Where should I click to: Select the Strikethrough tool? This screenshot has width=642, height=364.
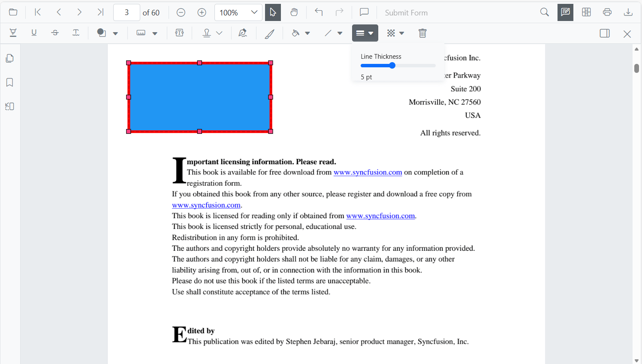tap(55, 33)
